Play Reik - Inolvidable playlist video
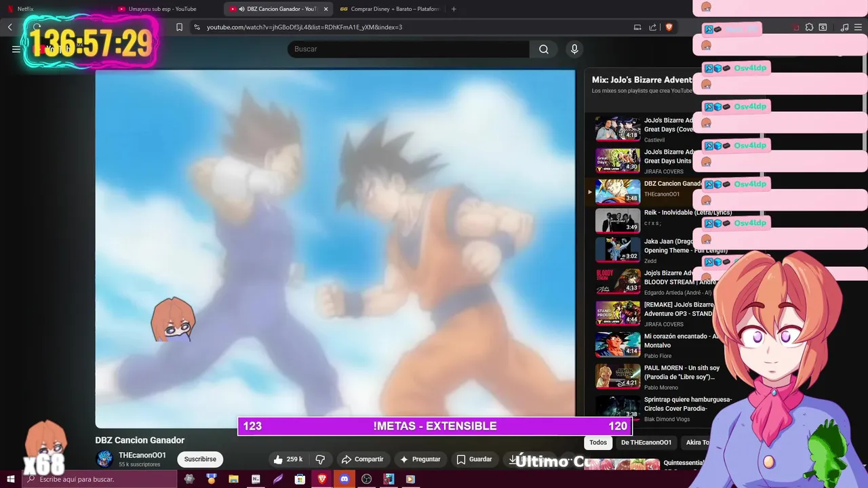The image size is (868, 488). coord(618,220)
